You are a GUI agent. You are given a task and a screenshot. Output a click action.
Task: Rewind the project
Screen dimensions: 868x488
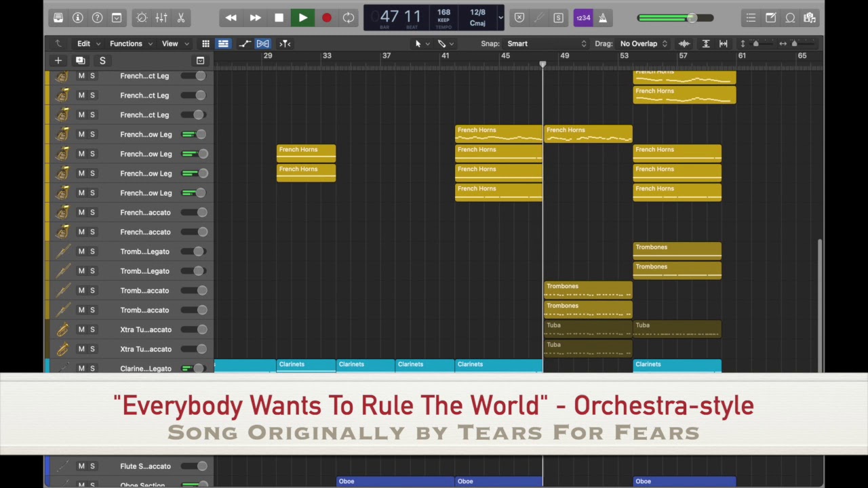tap(231, 18)
